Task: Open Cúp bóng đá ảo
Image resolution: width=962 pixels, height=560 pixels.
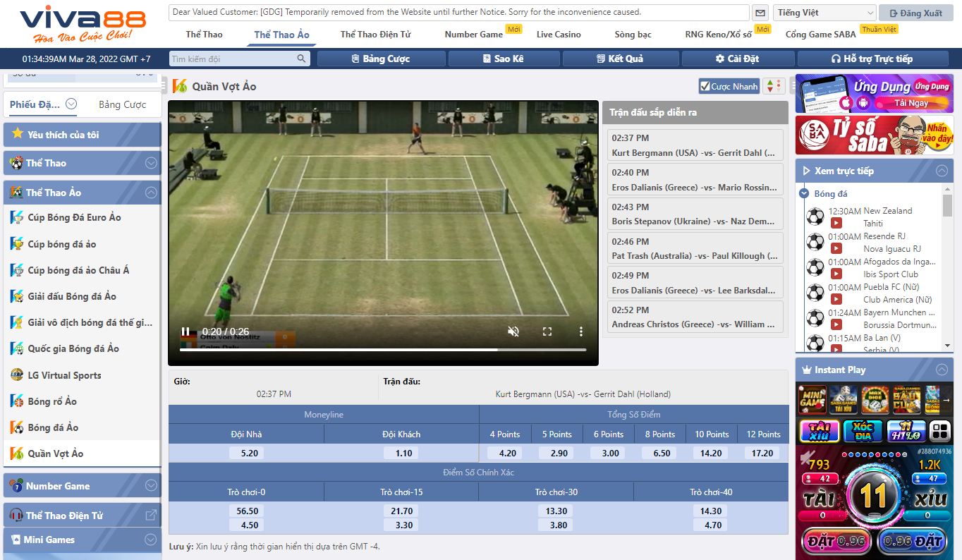Action: (62, 244)
